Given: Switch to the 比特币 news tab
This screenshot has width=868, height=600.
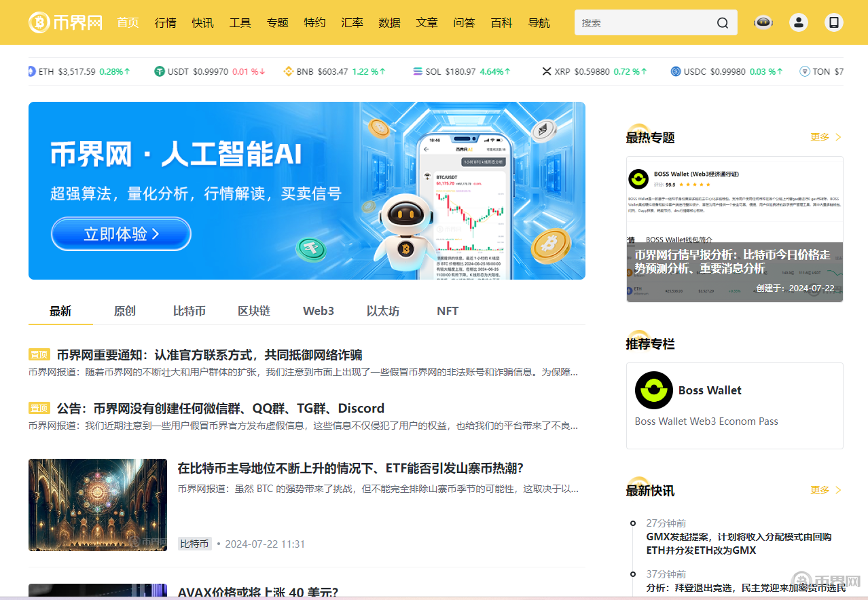Looking at the screenshot, I should (x=189, y=311).
